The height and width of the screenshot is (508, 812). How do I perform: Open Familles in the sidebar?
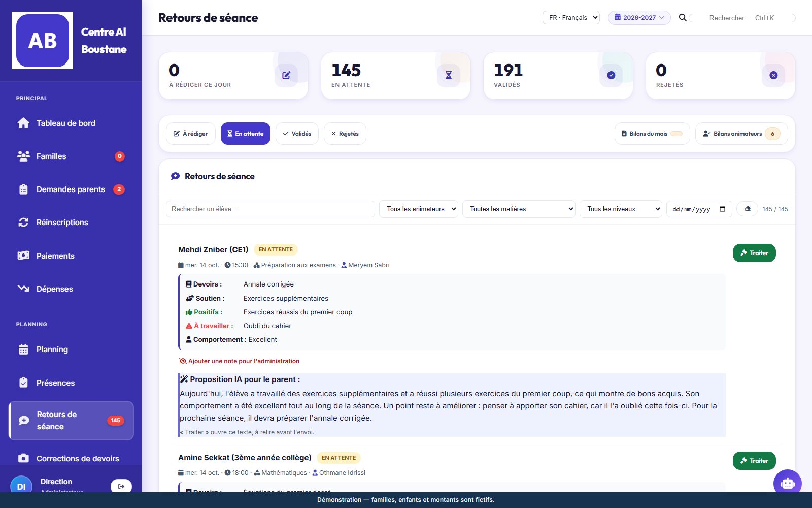(71, 156)
